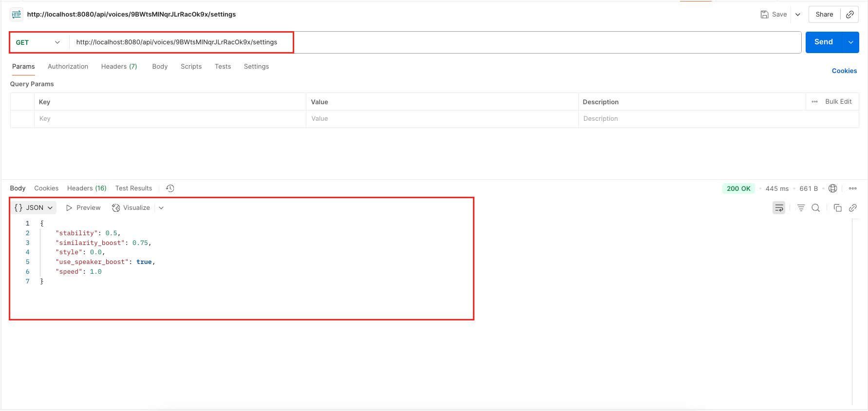Open the response Cookies tab
The height and width of the screenshot is (411, 868).
[46, 188]
